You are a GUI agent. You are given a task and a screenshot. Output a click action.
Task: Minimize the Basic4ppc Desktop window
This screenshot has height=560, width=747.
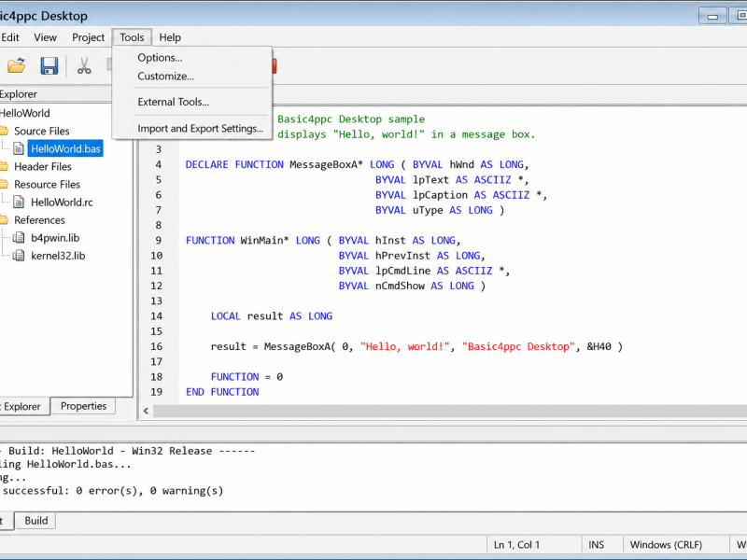pos(712,16)
